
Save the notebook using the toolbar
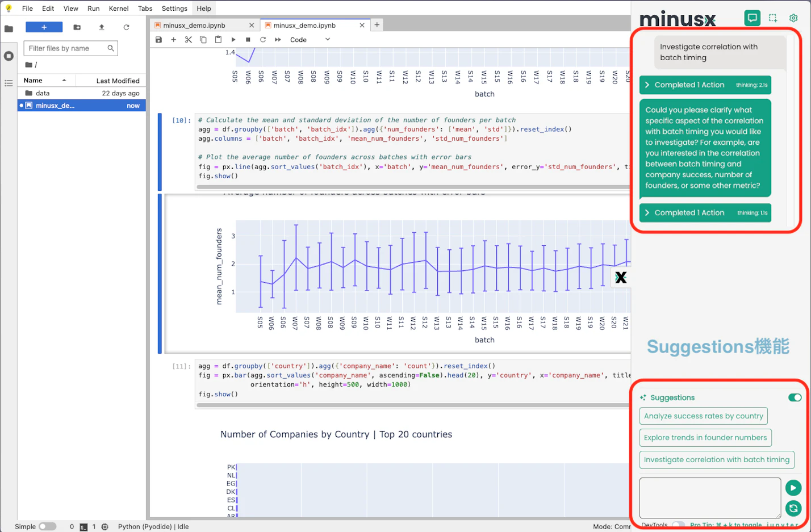tap(159, 40)
